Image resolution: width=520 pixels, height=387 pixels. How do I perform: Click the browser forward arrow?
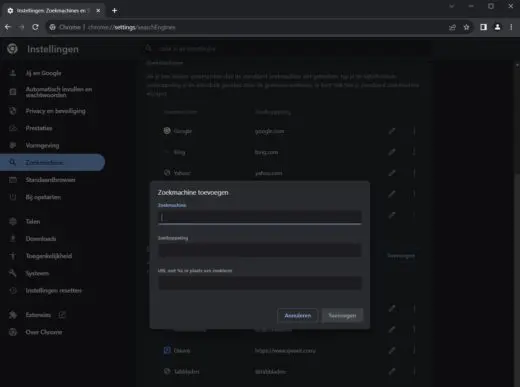pyautogui.click(x=22, y=27)
